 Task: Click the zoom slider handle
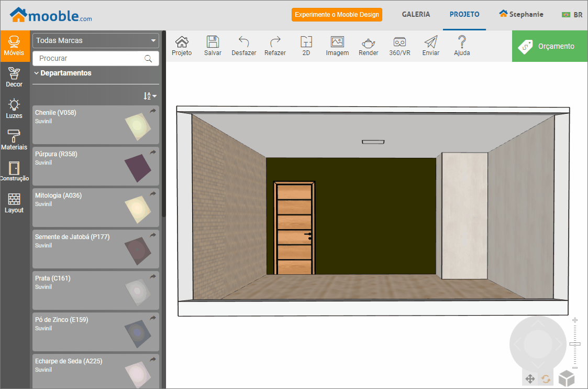tap(575, 343)
